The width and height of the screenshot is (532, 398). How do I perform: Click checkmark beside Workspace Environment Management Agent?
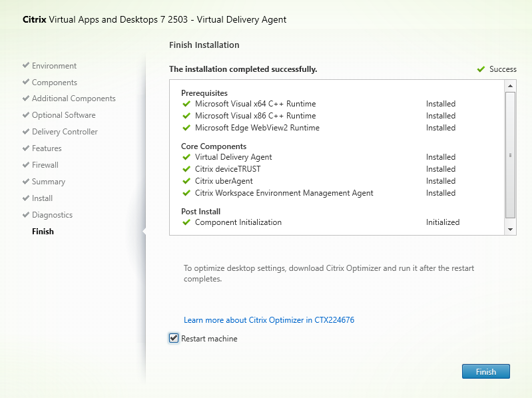point(186,193)
